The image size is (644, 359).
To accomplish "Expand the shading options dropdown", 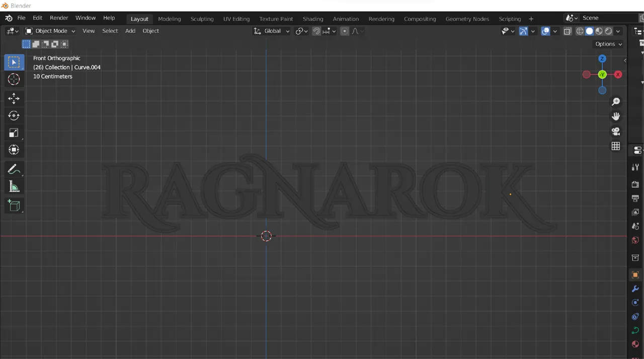I will click(x=618, y=31).
